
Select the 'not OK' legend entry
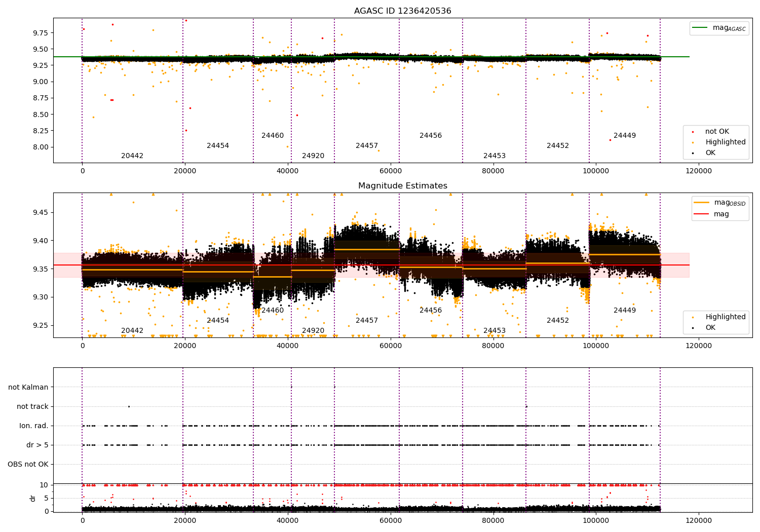[717, 132]
